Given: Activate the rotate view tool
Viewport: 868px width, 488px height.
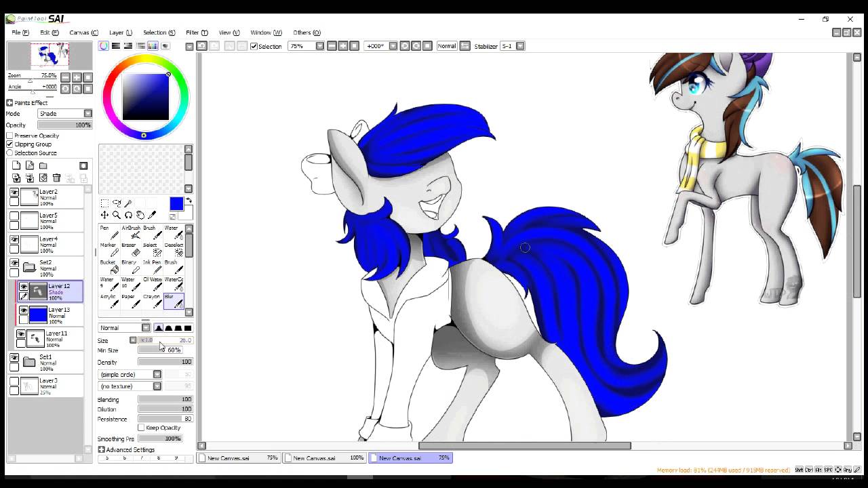Looking at the screenshot, I should 128,215.
